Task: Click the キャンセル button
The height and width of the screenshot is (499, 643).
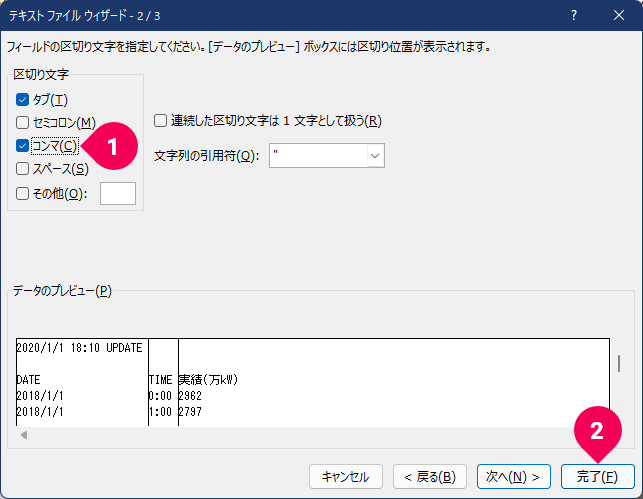Action: (346, 476)
